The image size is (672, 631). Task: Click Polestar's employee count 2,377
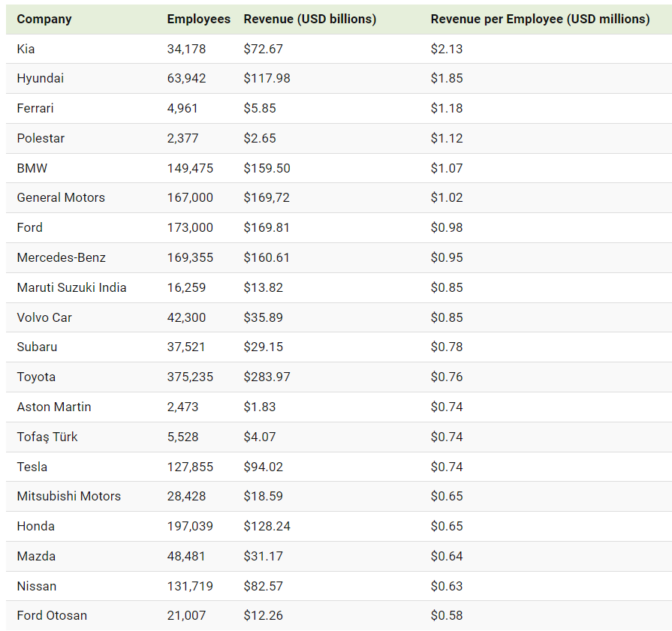tap(183, 138)
